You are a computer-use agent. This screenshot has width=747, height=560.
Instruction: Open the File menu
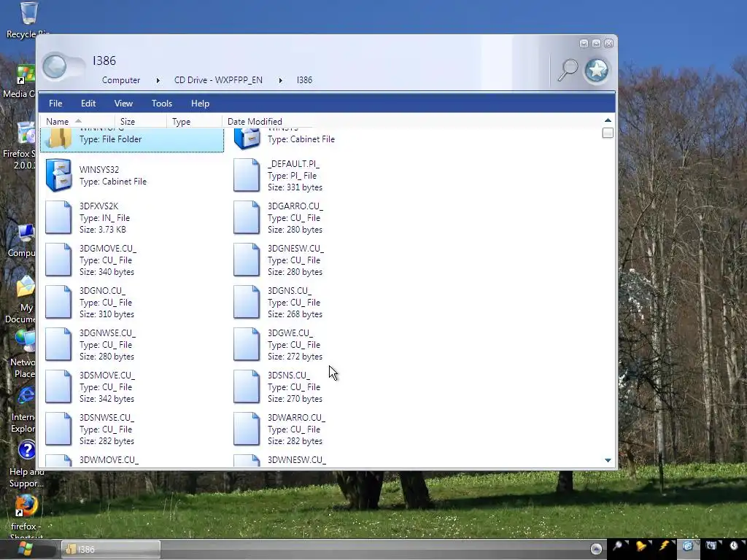click(x=55, y=104)
